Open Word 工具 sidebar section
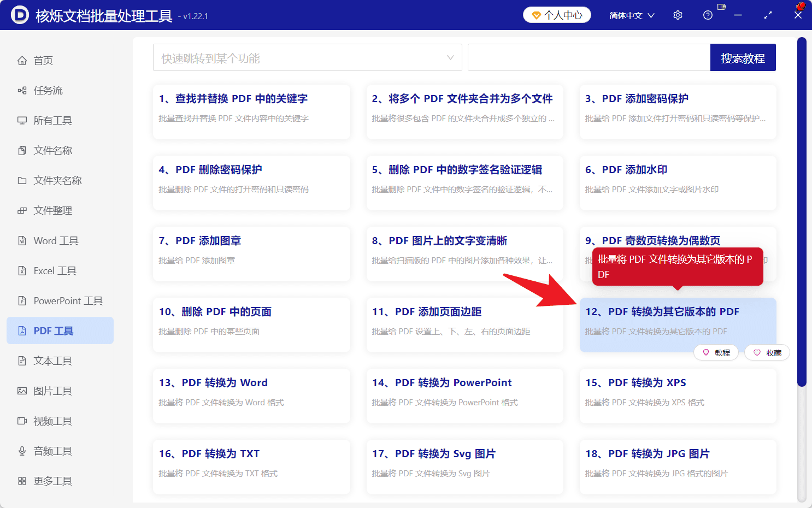This screenshot has width=812, height=508. click(60, 241)
